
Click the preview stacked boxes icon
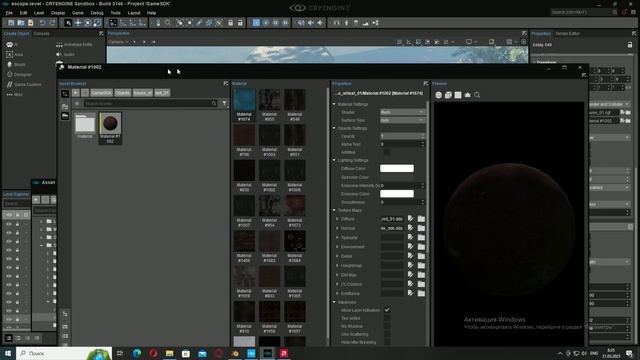(x=448, y=95)
